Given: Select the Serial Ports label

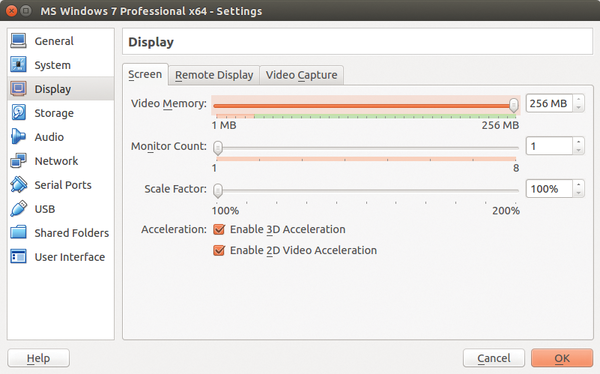Looking at the screenshot, I should click(63, 185).
